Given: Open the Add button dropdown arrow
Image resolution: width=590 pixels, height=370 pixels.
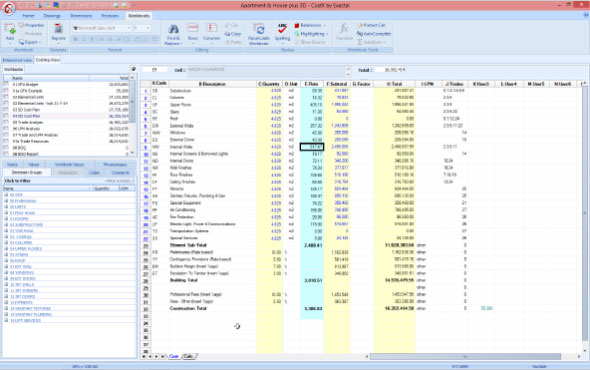Looking at the screenshot, I should (x=9, y=43).
